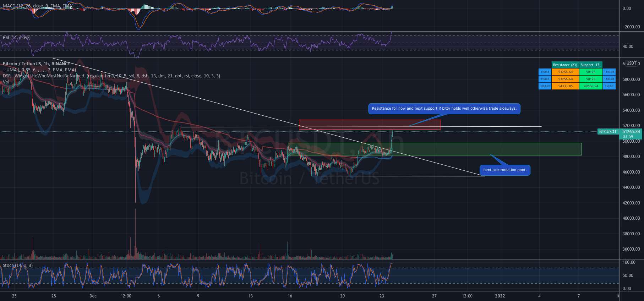Click the countdown timer 03:59 label
The height and width of the screenshot is (301, 644).
point(628,137)
